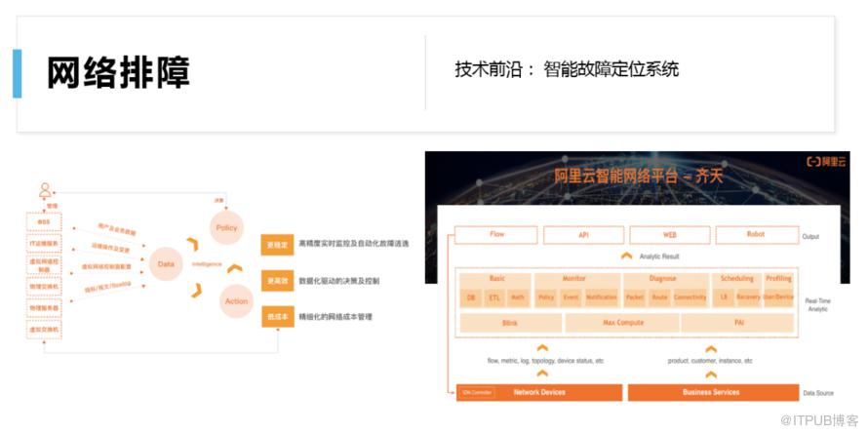
Task: Click the Monitor group header
Action: tap(574, 278)
